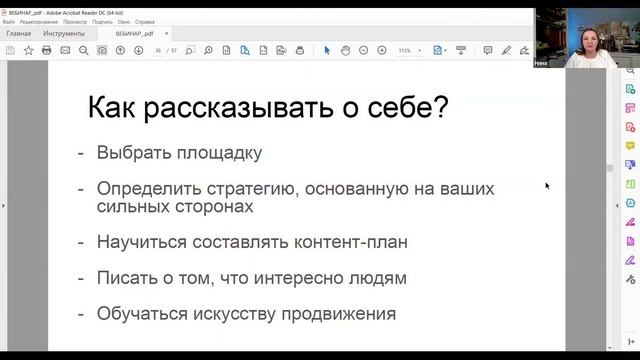The width and height of the screenshot is (640, 360).
Task: Click the first page-document icon in toolbar
Action: pyautogui.click(x=227, y=50)
